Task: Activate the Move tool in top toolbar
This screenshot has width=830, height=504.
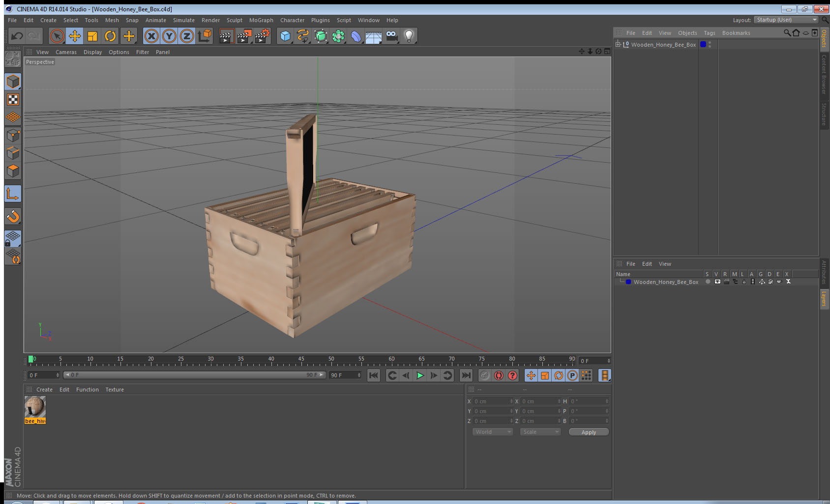Action: [x=75, y=36]
